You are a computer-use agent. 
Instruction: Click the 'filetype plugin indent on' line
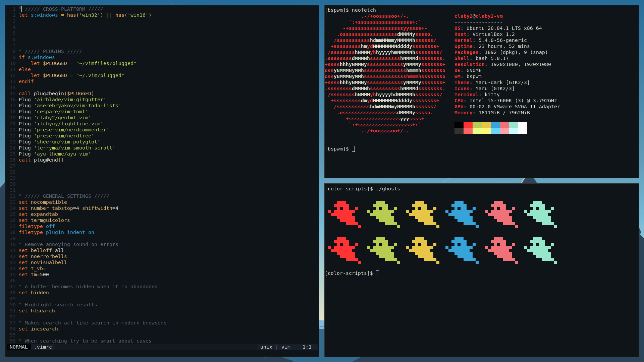tap(56, 232)
